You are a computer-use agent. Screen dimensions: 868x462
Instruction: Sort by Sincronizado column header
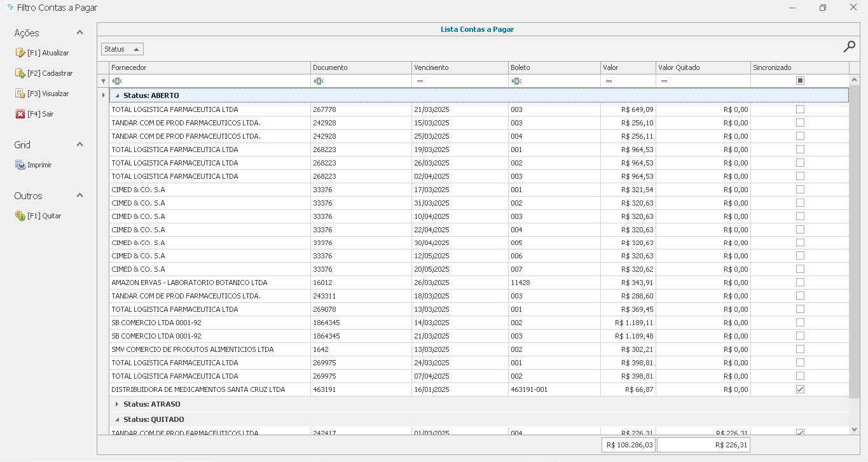pyautogui.click(x=800, y=67)
